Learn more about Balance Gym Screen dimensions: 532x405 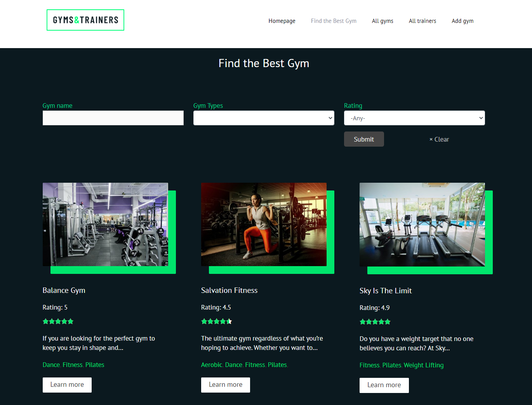[x=67, y=385]
